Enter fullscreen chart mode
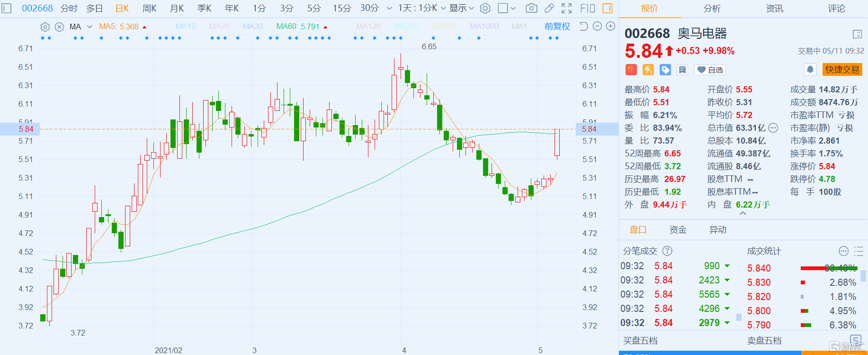This screenshot has height=355, width=868. 567,8
